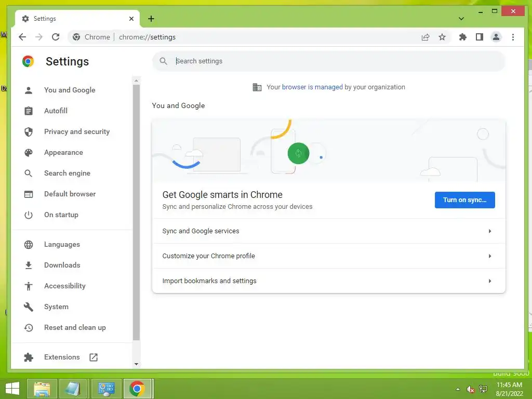The height and width of the screenshot is (399, 532).
Task: Open Import bookmarks and settings row
Action: 328,281
